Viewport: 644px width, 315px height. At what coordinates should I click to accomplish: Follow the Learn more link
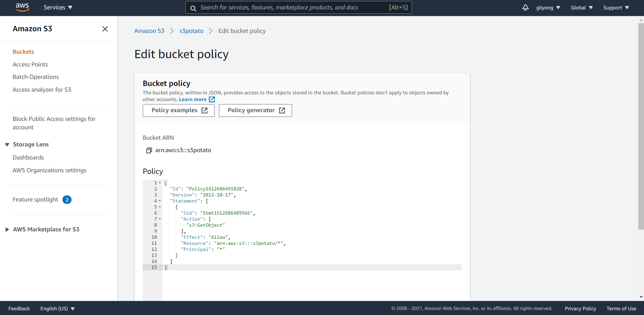[x=193, y=99]
